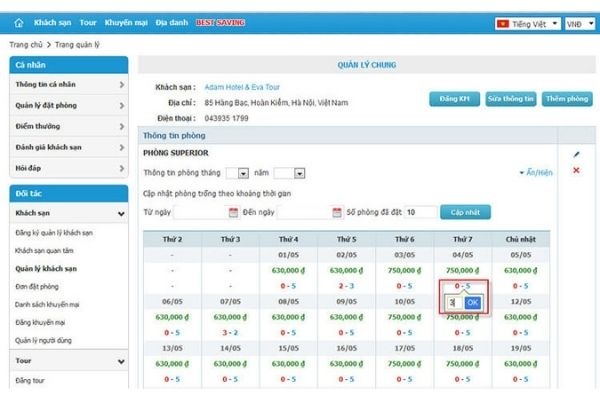
Task: Open the VNĐ currency dropdown
Action: click(x=577, y=23)
